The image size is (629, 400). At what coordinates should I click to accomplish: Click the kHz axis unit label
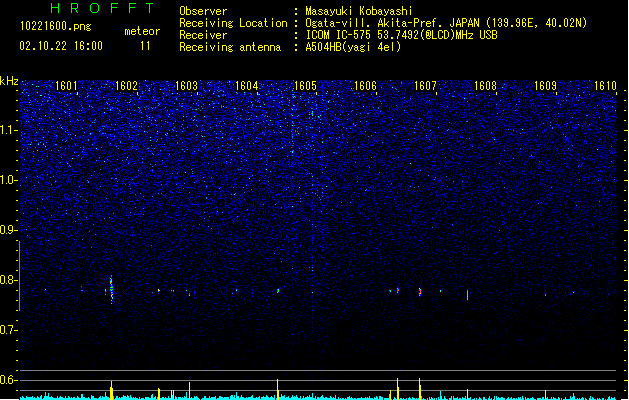(9, 81)
